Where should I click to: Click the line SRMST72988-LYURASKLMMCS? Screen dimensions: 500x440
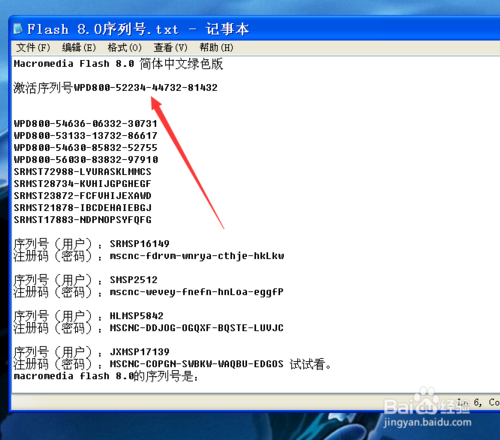point(82,172)
